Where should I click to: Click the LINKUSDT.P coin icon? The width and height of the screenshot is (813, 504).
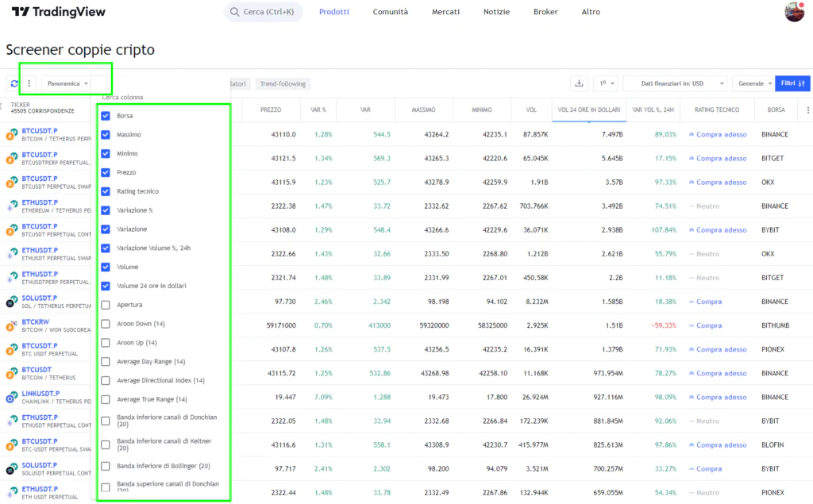click(11, 397)
